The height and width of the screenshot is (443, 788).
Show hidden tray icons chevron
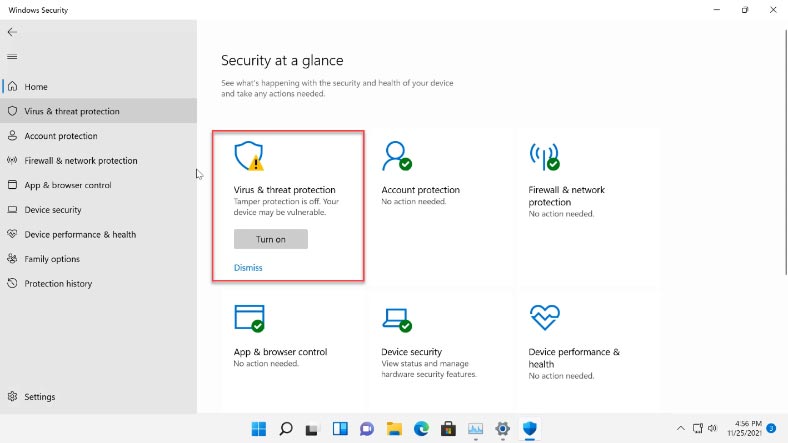pyautogui.click(x=680, y=428)
